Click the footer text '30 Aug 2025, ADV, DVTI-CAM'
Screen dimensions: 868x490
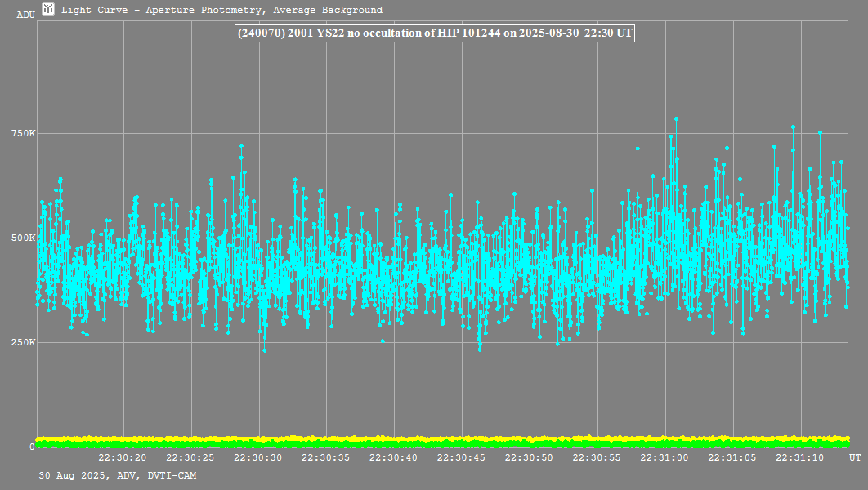click(117, 475)
